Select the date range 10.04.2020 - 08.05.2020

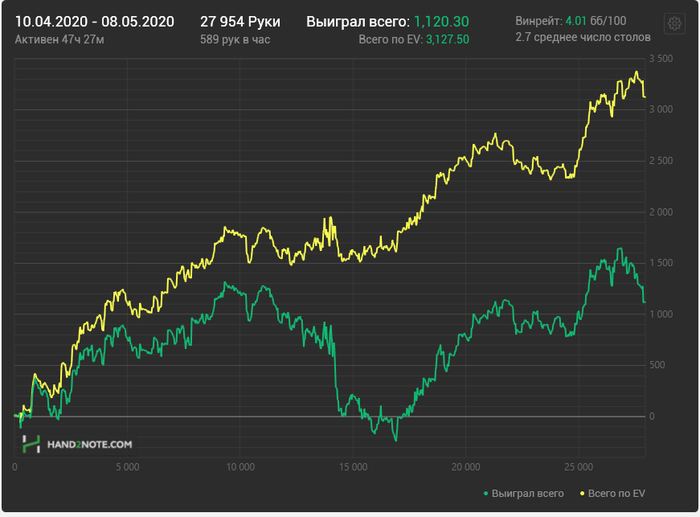[95, 22]
